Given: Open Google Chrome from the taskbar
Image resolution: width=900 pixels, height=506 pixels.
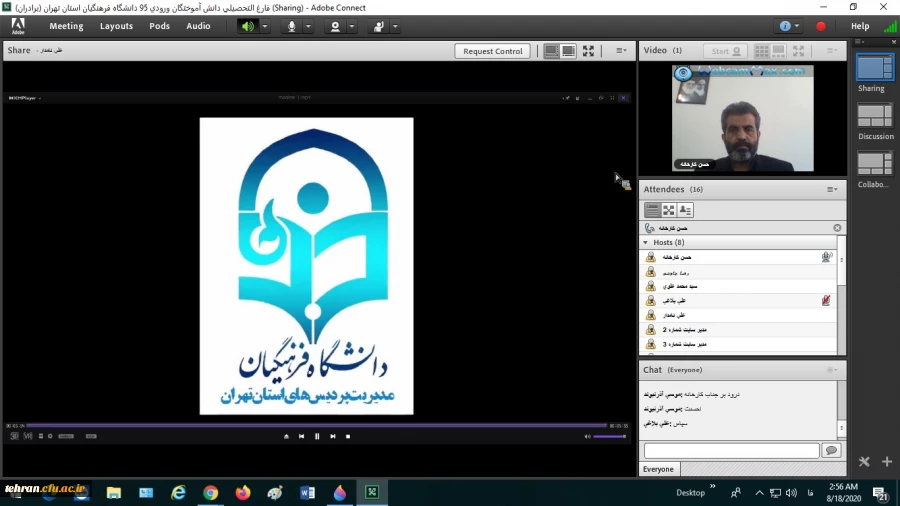Looking at the screenshot, I should click(x=211, y=493).
